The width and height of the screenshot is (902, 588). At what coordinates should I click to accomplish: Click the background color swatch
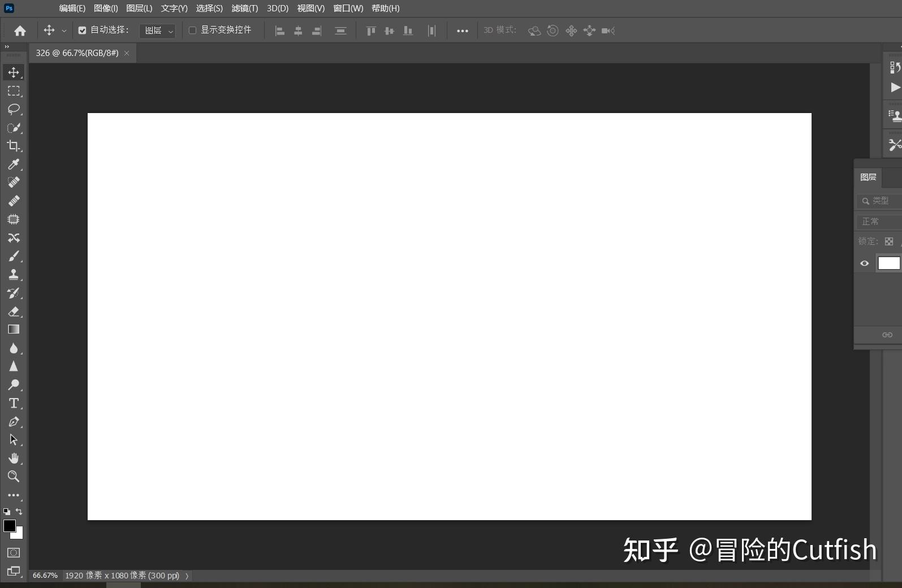coord(20,535)
